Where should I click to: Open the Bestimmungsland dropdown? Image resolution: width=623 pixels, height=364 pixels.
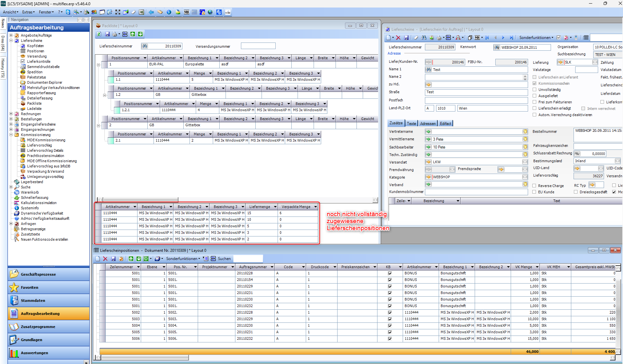617,161
